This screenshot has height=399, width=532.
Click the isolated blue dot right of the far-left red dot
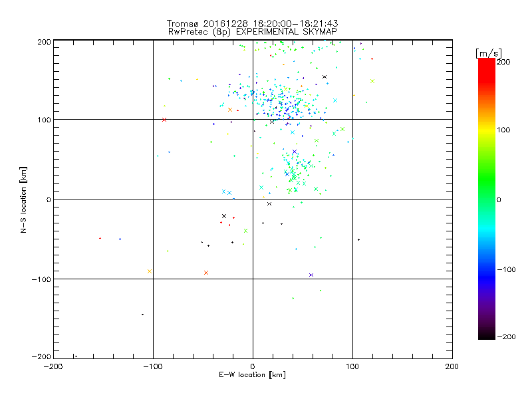click(x=120, y=239)
